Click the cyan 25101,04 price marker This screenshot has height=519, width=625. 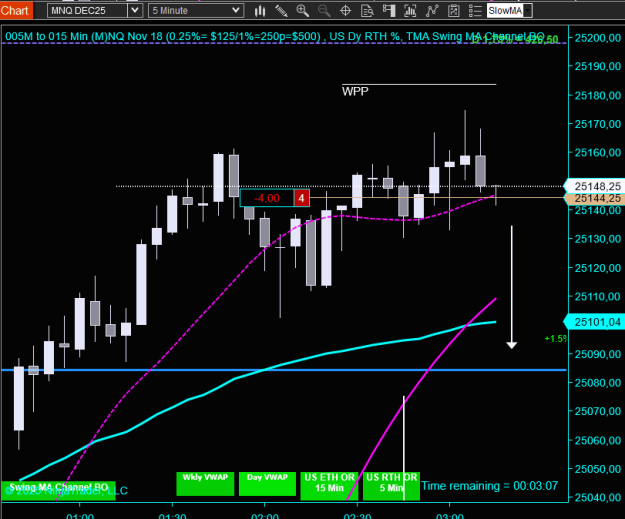596,322
